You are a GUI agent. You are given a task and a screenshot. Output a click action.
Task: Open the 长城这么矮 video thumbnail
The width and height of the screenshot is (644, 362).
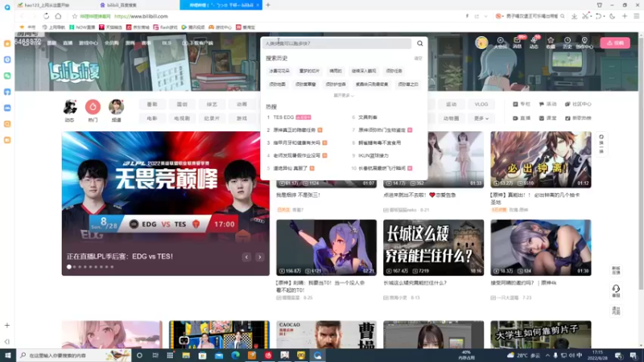433,248
